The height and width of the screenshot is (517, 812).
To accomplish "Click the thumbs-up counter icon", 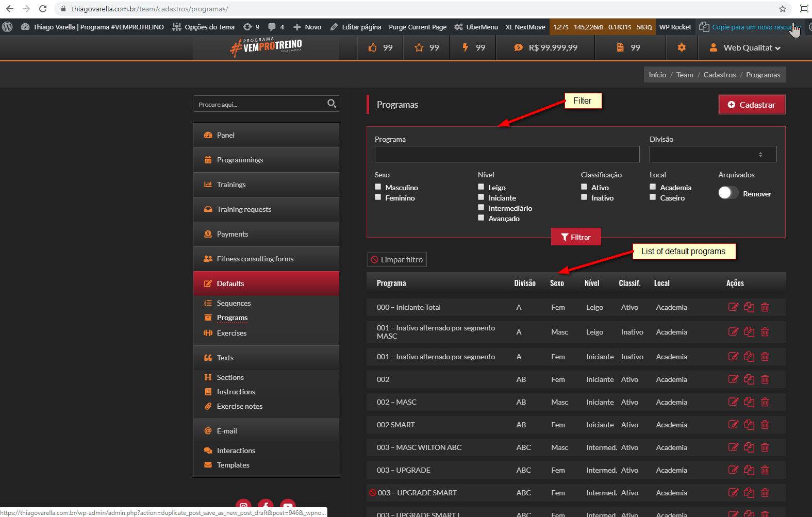I will point(372,47).
